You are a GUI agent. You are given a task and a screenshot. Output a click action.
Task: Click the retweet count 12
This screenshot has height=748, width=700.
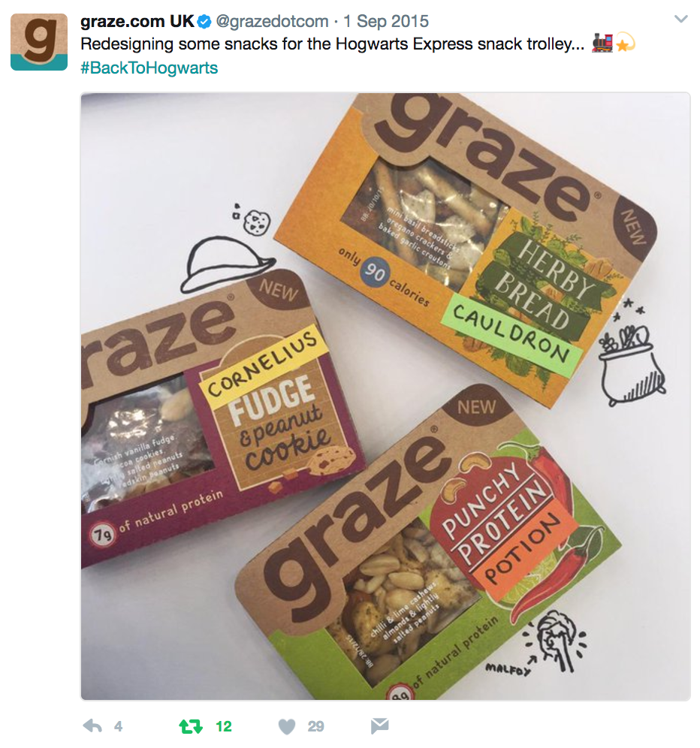tap(223, 726)
